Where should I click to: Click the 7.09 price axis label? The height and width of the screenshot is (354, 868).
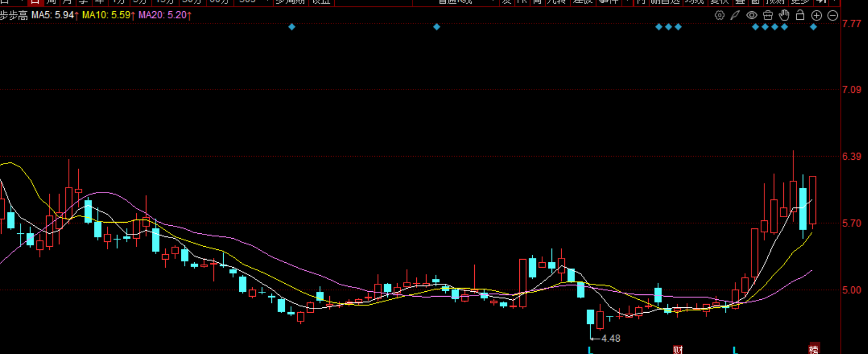pos(851,90)
